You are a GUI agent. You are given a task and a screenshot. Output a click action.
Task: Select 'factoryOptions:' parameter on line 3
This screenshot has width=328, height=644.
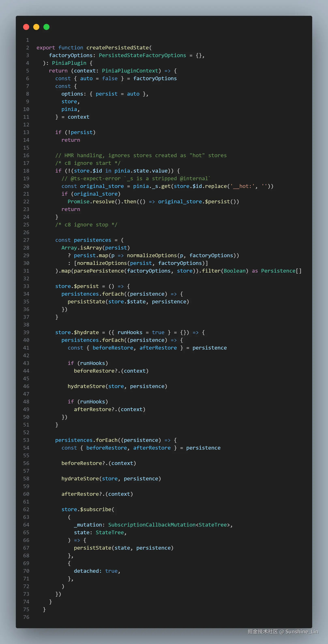coord(72,55)
